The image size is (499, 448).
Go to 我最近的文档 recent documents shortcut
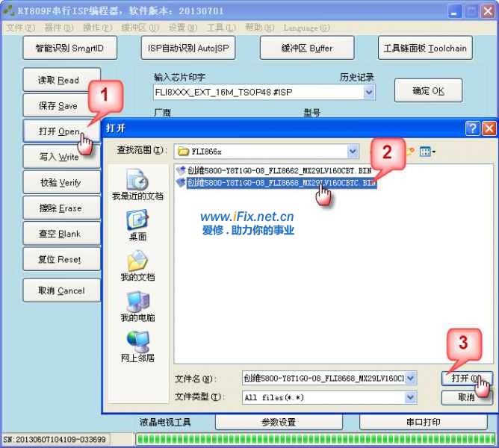tap(137, 185)
